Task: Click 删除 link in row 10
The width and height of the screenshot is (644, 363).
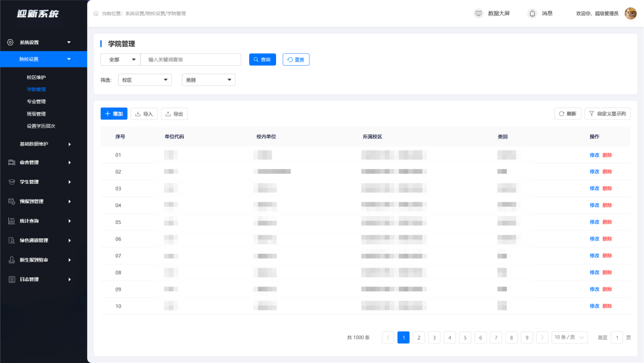Action: [607, 306]
